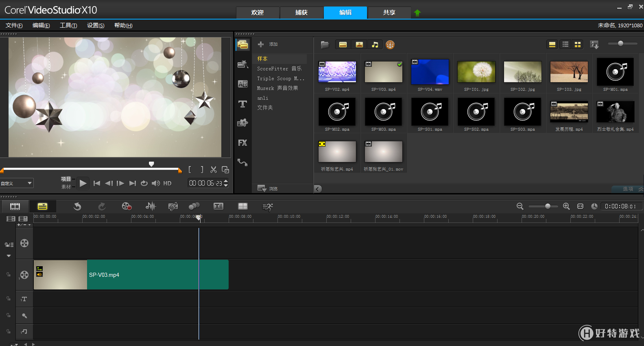Fit project in timeline window
Image resolution: width=644 pixels, height=346 pixels.
(x=581, y=206)
